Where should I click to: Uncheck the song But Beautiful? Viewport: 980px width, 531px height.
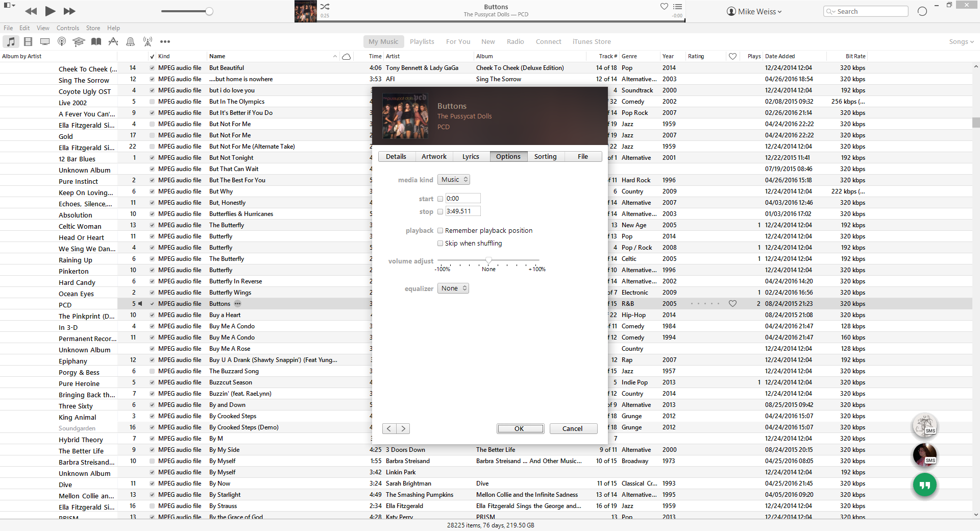coord(152,68)
